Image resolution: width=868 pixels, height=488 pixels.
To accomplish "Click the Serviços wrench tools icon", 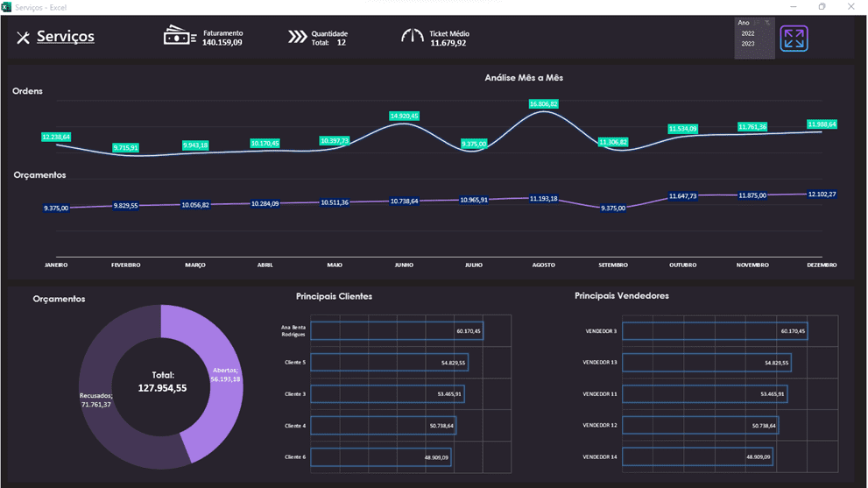I will tap(23, 38).
